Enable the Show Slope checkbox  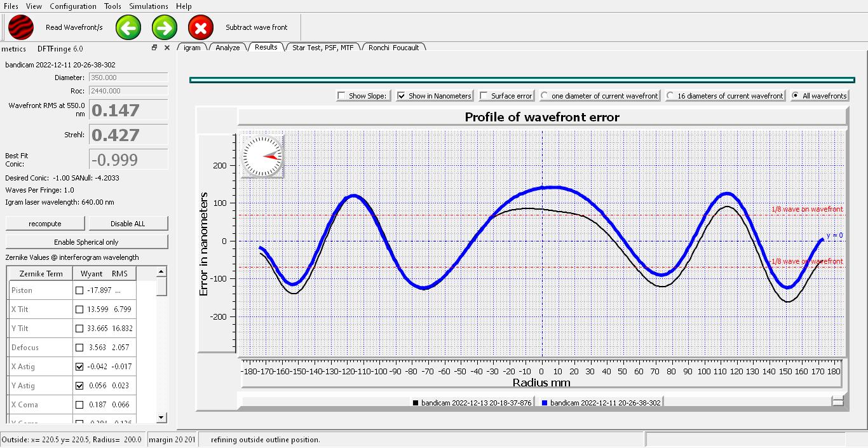342,96
